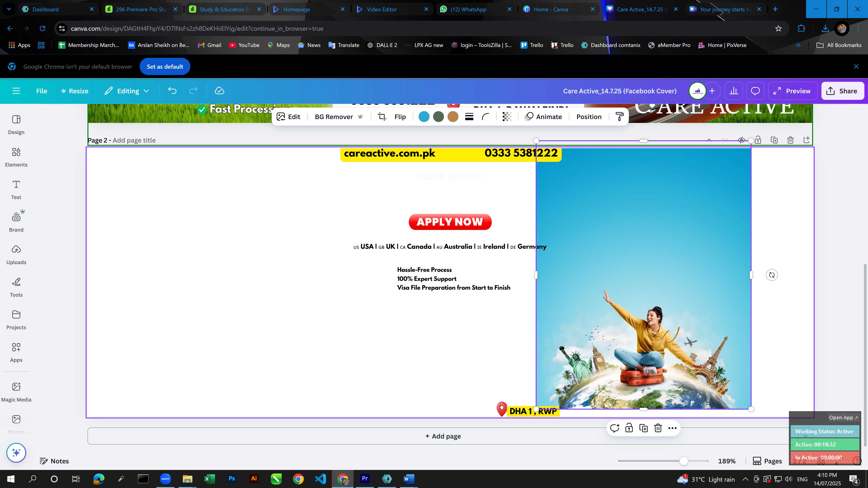Screen dimensions: 868x488
Task: Select the blue color swatch
Action: (x=424, y=117)
